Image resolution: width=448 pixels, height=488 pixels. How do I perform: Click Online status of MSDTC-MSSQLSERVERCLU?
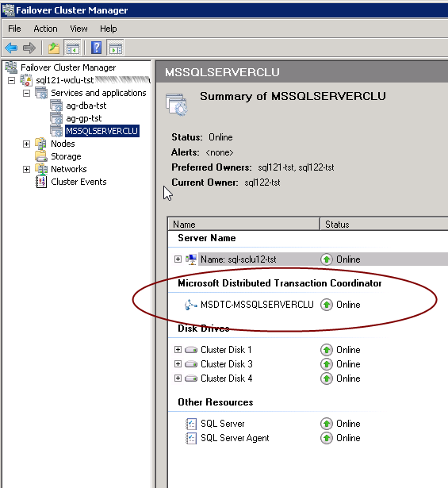(x=348, y=305)
